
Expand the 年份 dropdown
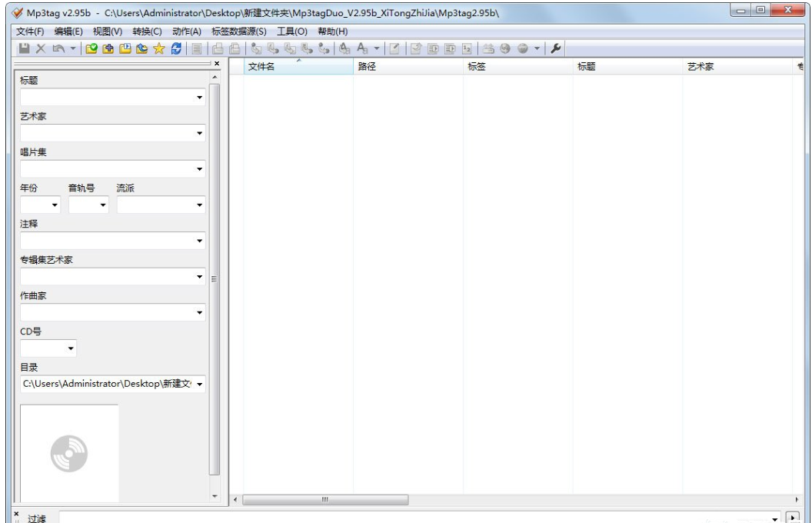(55, 205)
